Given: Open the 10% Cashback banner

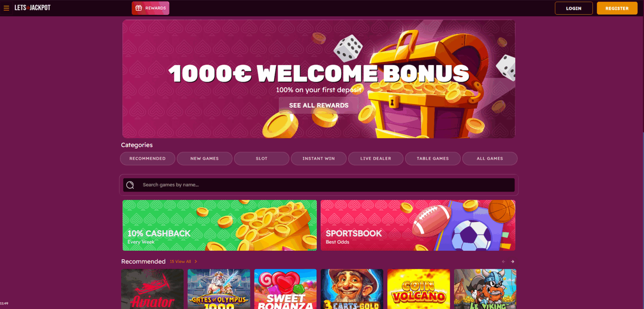Looking at the screenshot, I should (220, 225).
